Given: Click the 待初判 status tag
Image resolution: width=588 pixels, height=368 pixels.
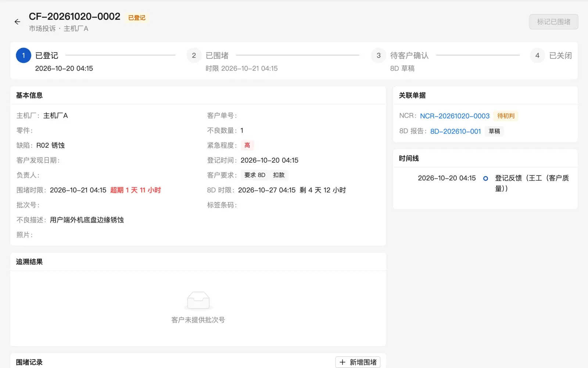Looking at the screenshot, I should pyautogui.click(x=506, y=116).
